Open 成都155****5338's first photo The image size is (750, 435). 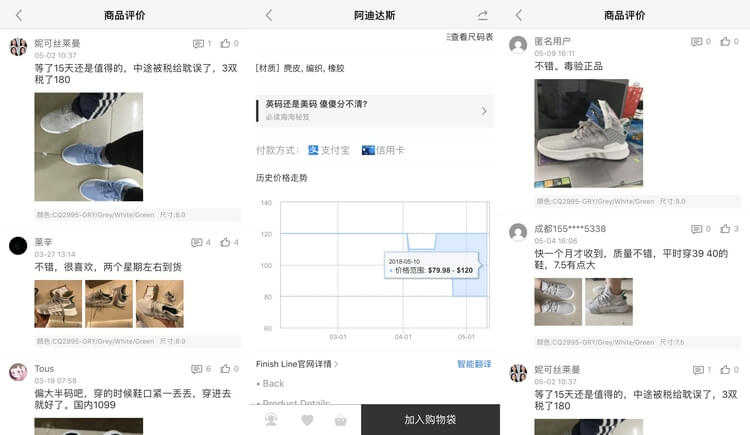tap(558, 302)
